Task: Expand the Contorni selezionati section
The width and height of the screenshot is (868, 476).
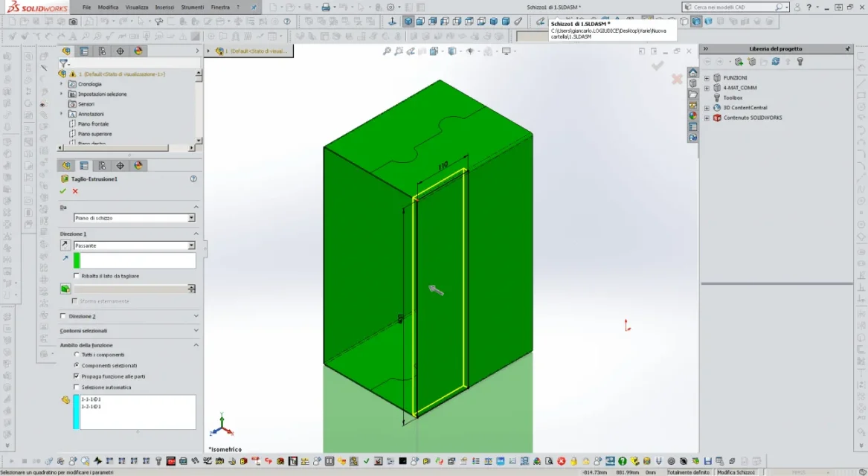Action: point(129,330)
